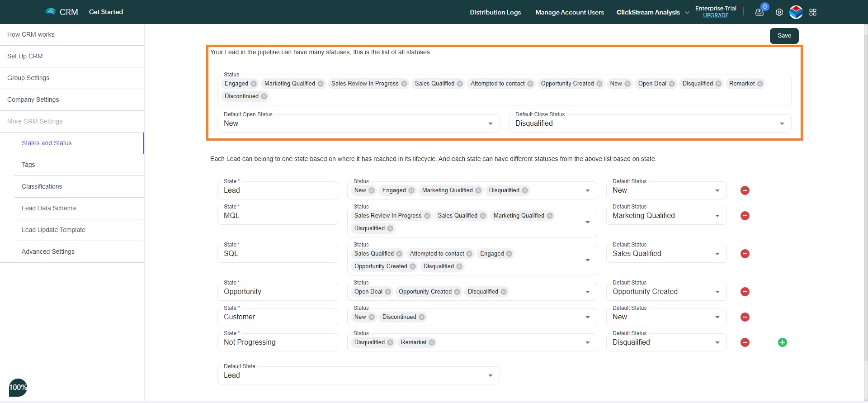Go to Tags settings
This screenshot has height=403, width=868.
79,165
